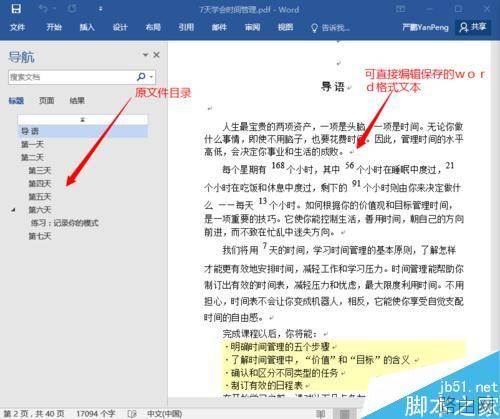Click the lightbulb Tell Me icon

point(314,28)
